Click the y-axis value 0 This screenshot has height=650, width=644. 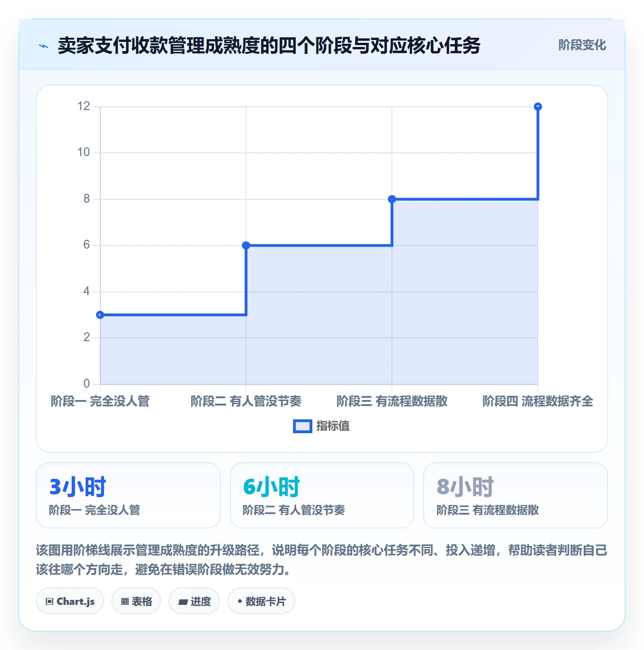tap(86, 383)
